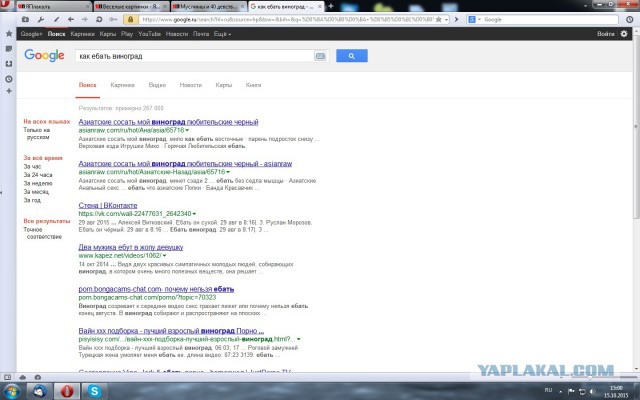The width and height of the screenshot is (640, 400).
Task: Select the Новости search tab
Action: pos(191,85)
